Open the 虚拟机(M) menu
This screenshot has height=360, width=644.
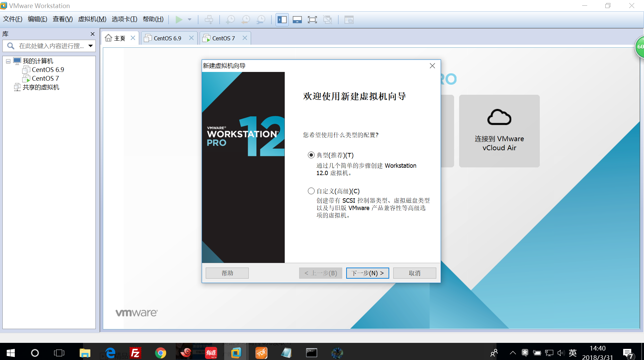click(92, 19)
